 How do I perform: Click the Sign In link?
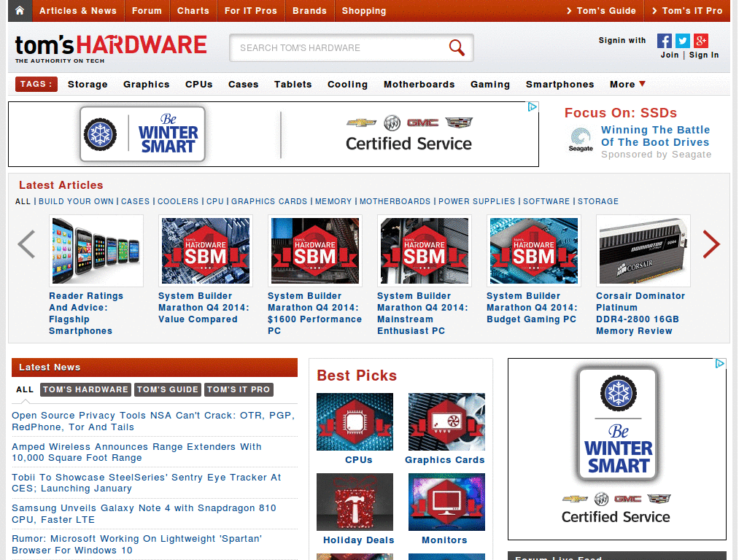point(704,55)
